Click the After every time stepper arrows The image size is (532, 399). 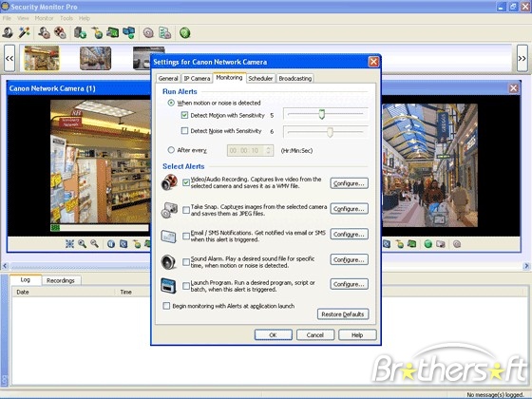click(x=268, y=150)
